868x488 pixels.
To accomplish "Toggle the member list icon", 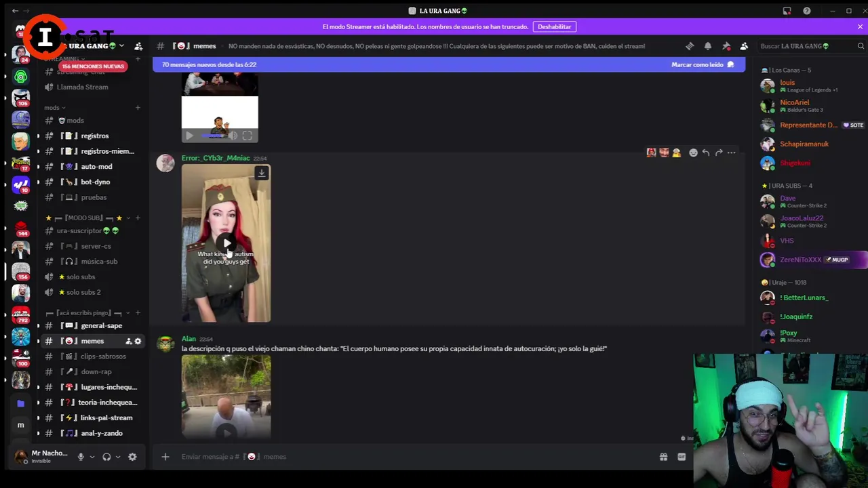I will (744, 46).
